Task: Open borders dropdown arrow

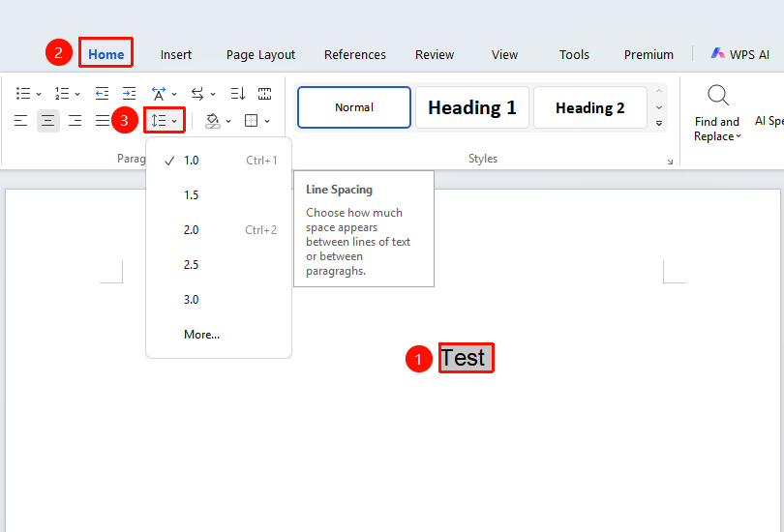Action: point(267,121)
